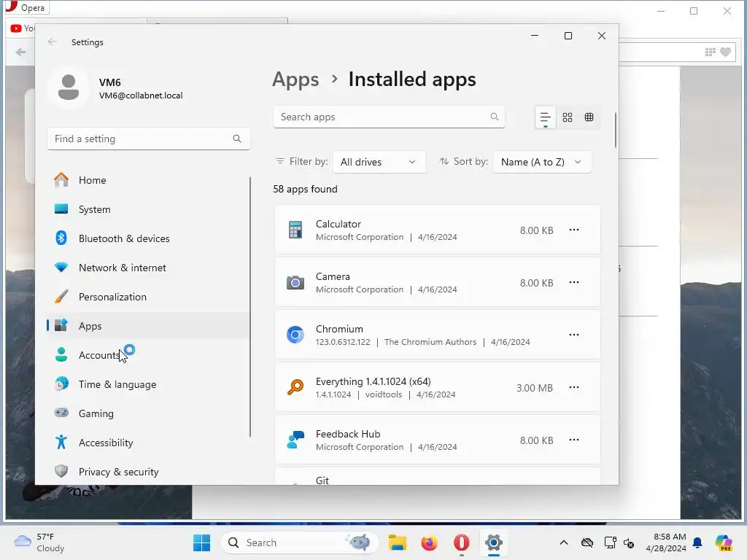Open more options for Calculator
The width and height of the screenshot is (747, 560).
point(574,230)
